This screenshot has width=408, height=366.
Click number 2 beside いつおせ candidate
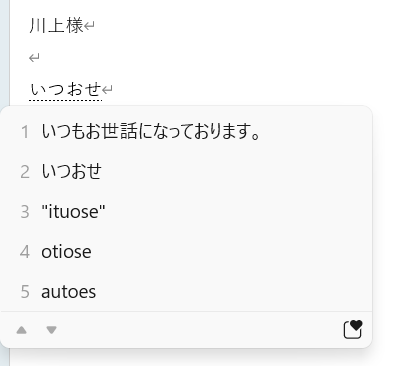point(25,172)
